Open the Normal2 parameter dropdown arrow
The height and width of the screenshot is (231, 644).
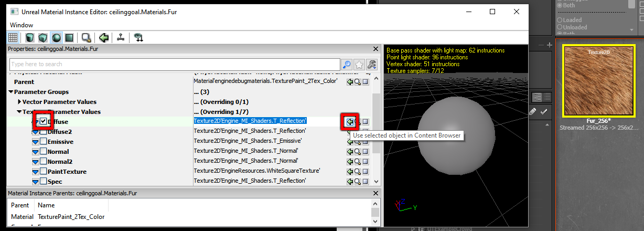pyautogui.click(x=36, y=162)
